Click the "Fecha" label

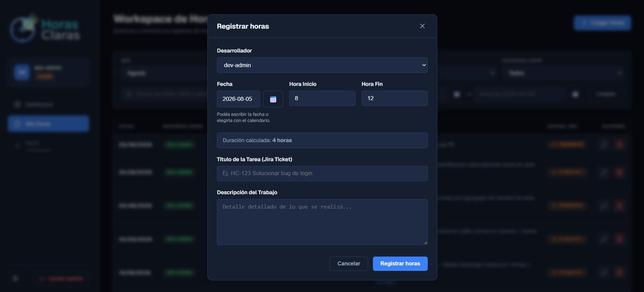(225, 84)
